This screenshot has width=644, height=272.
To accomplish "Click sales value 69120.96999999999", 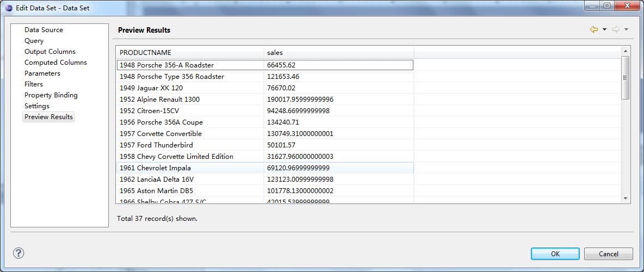I will pos(298,168).
